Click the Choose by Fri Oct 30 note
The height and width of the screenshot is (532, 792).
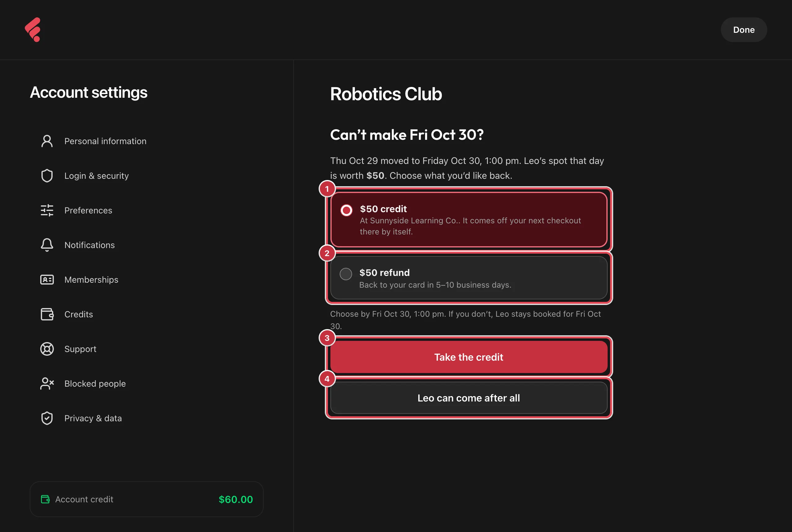tap(466, 320)
